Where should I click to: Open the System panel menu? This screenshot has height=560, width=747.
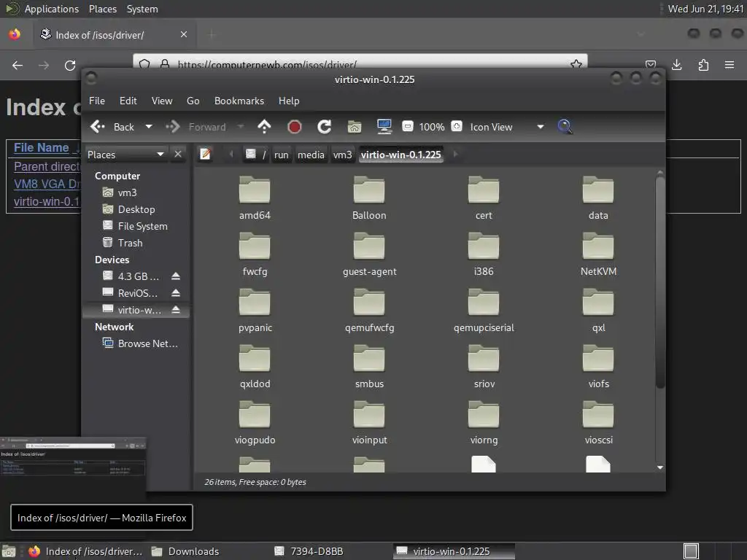(142, 9)
